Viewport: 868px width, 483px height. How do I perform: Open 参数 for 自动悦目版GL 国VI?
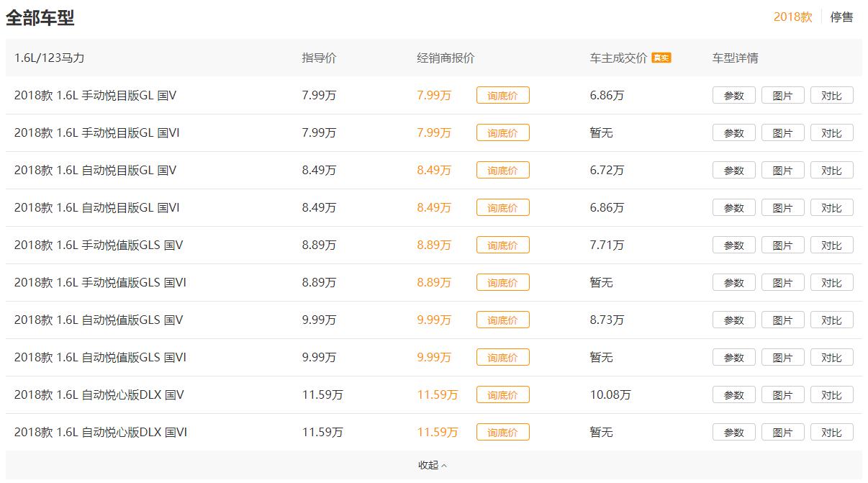click(x=733, y=207)
